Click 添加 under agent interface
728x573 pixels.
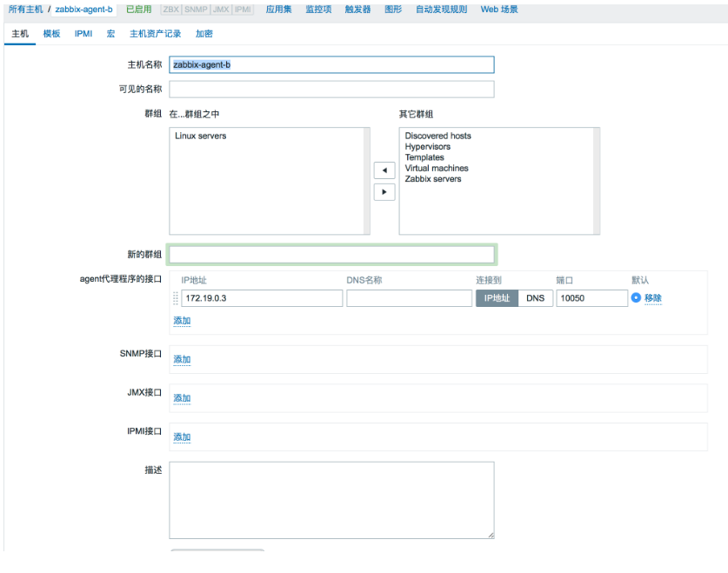pyautogui.click(x=182, y=321)
